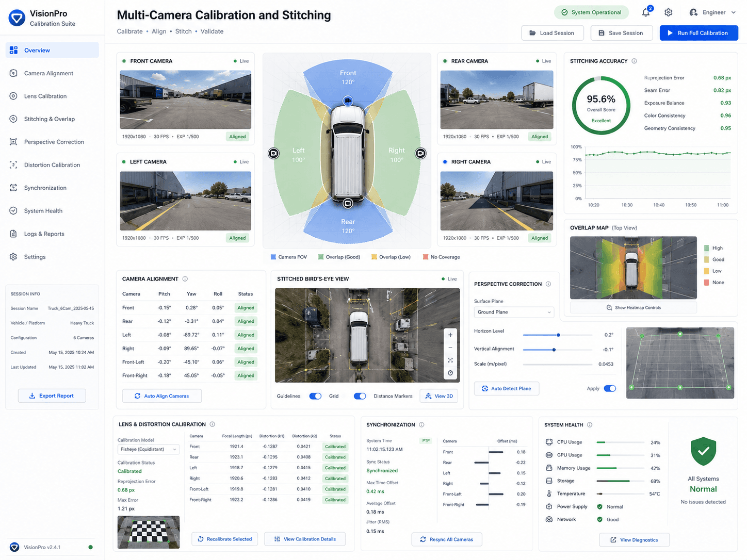Viewport: 747px width, 560px height.
Task: Zoom out on the bird's-eye view
Action: 450,348
